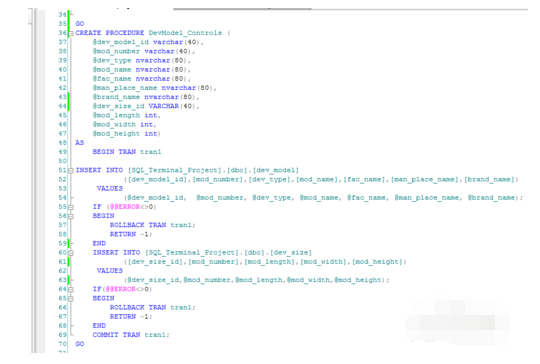The width and height of the screenshot is (540, 364).
Task: Click the @dev_size_id parameter on line 44
Action: coord(118,106)
